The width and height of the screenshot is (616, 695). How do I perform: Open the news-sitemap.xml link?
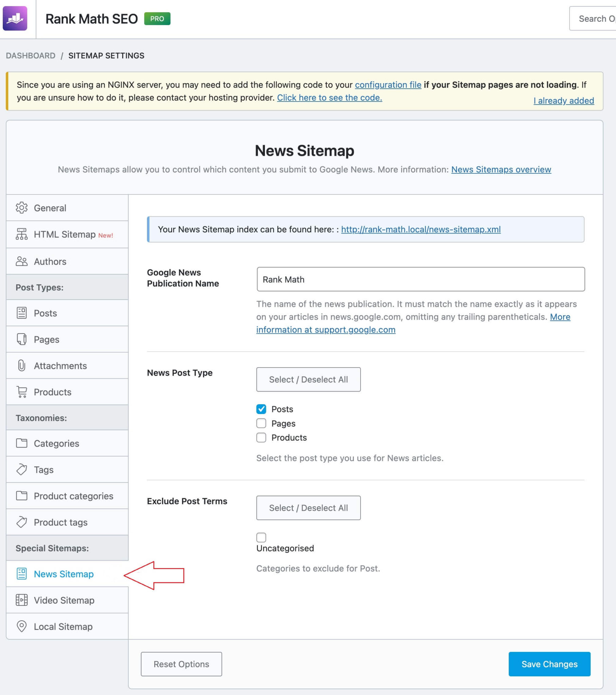pyautogui.click(x=421, y=229)
